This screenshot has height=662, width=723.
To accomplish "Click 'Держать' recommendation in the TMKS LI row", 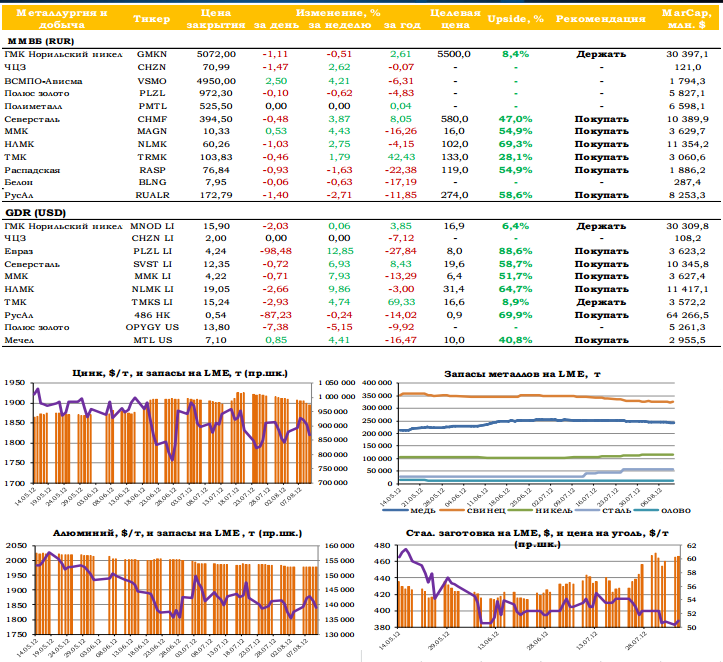I will click(x=601, y=302).
